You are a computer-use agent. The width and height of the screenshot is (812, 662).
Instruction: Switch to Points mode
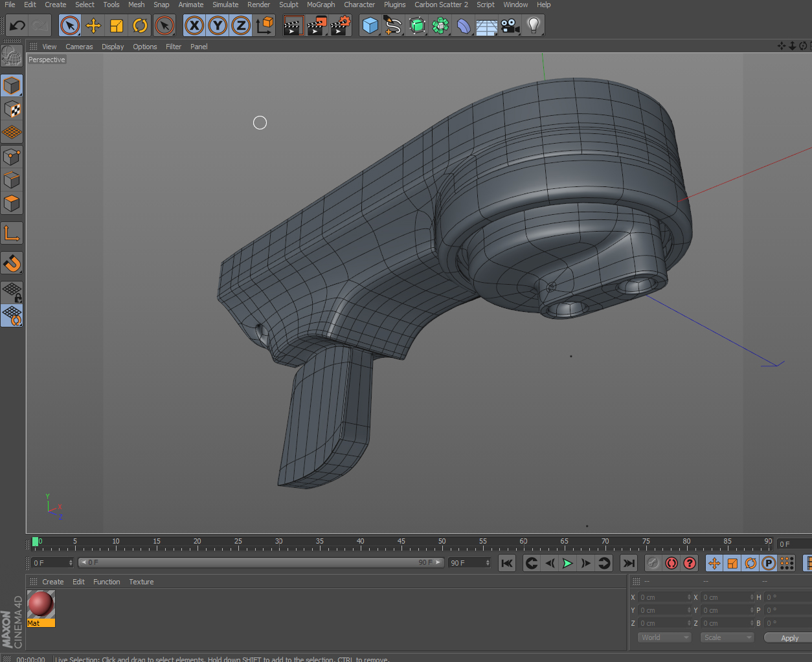click(12, 157)
